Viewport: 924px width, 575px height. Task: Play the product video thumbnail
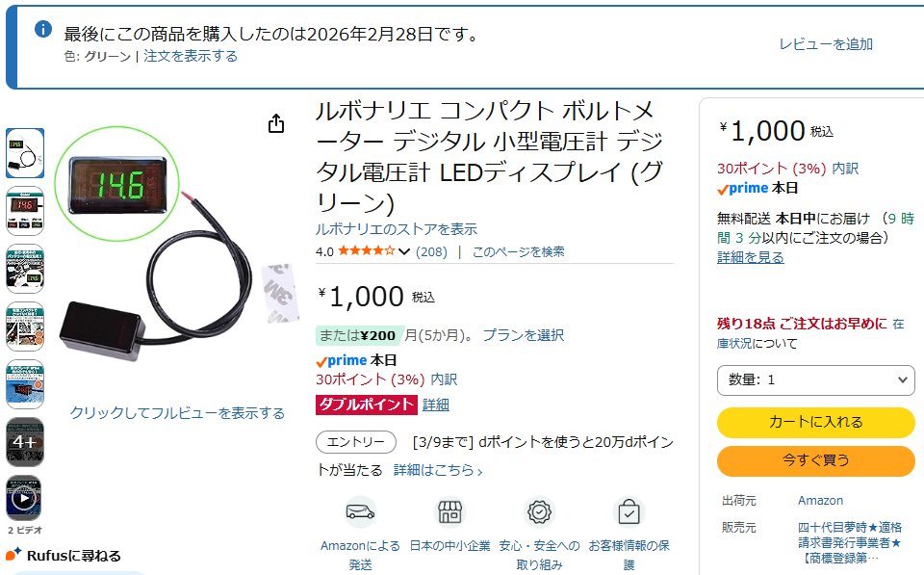[24, 499]
